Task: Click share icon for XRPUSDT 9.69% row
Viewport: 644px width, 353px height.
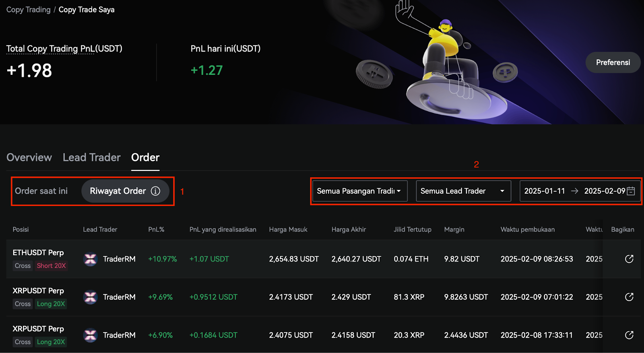Action: (629, 297)
